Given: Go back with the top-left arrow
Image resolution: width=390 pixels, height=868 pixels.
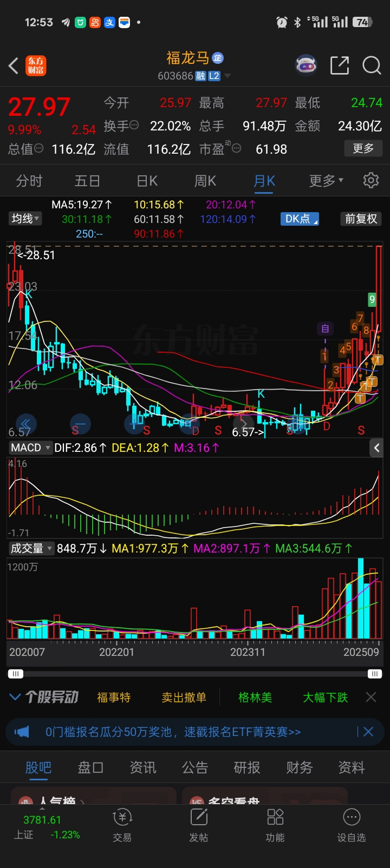Looking at the screenshot, I should [14, 65].
